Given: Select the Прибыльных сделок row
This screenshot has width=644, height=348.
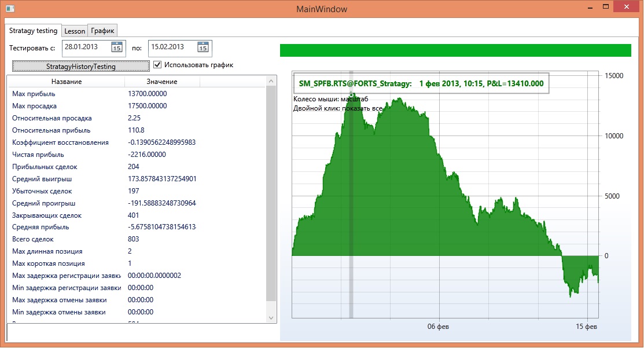Looking at the screenshot, I should [x=137, y=167].
